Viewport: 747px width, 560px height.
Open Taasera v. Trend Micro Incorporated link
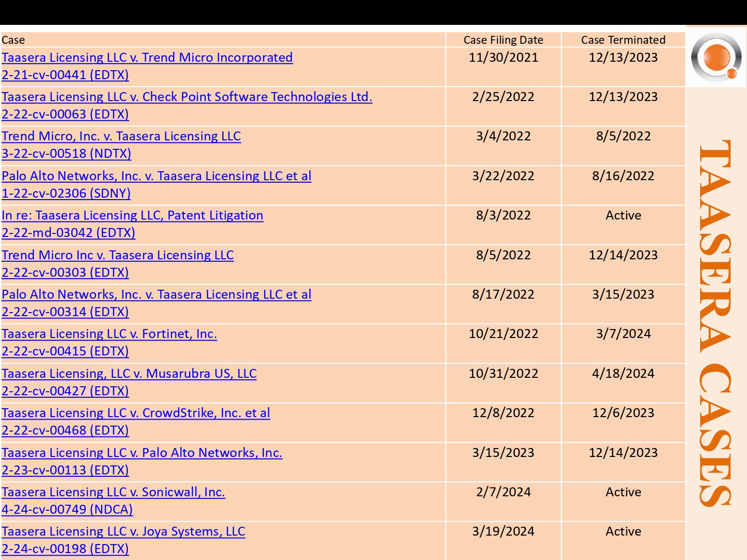tap(147, 58)
